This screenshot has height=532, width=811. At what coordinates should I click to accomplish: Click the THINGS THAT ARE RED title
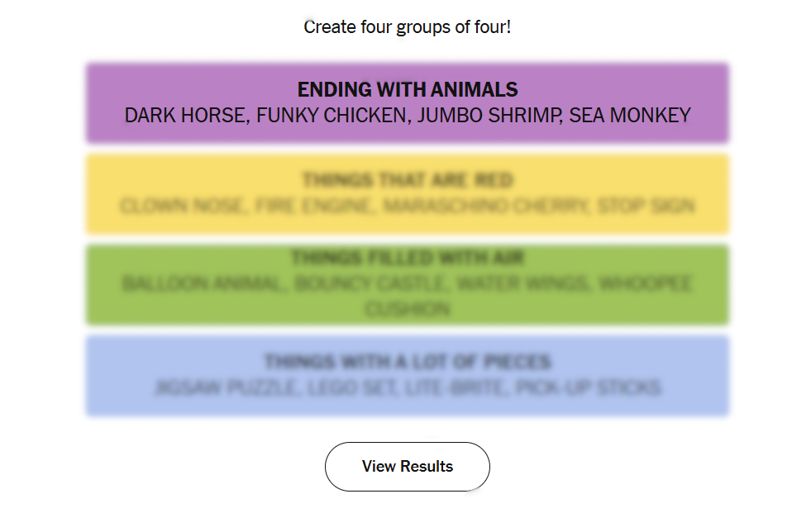(x=407, y=180)
